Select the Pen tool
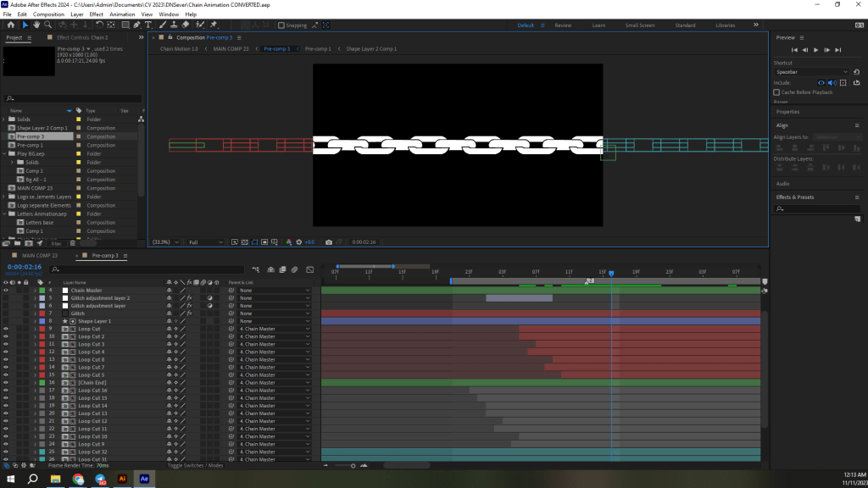 [x=138, y=25]
